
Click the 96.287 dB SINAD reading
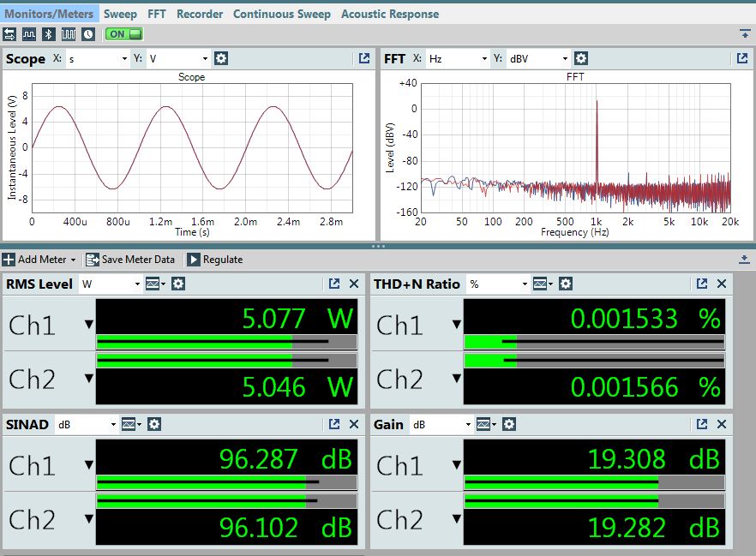[x=286, y=458]
